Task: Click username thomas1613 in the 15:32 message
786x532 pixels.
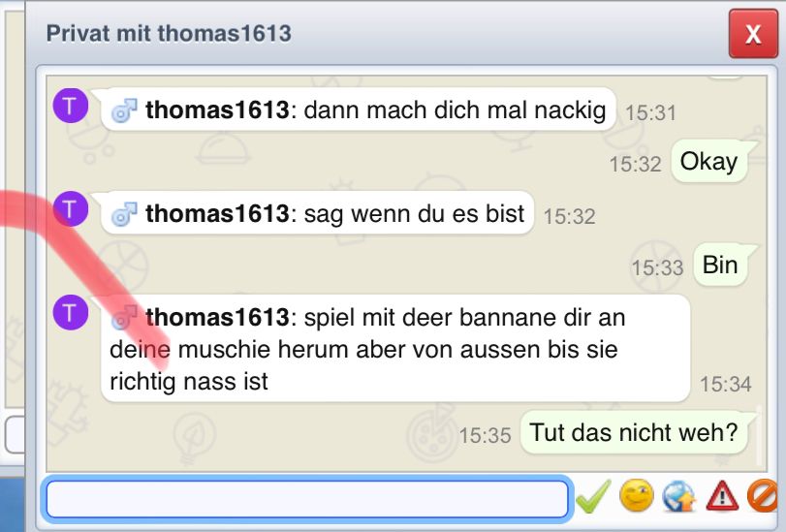Action: click(217, 213)
